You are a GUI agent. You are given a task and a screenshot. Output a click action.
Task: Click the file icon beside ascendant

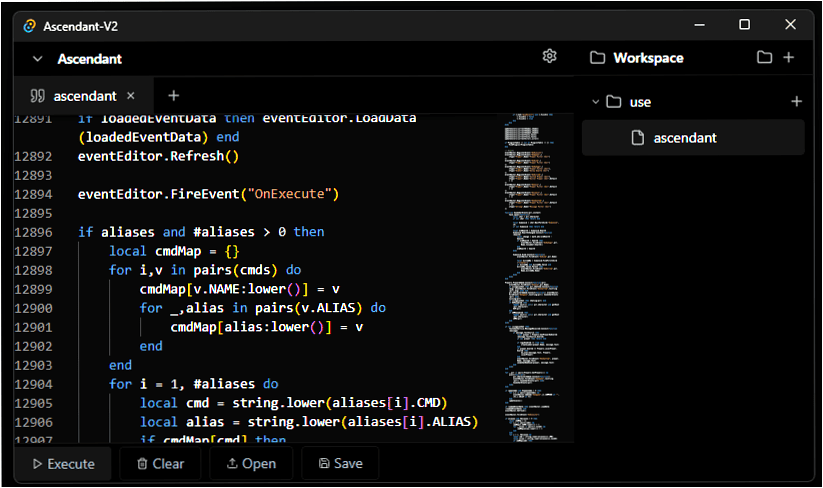tap(637, 137)
